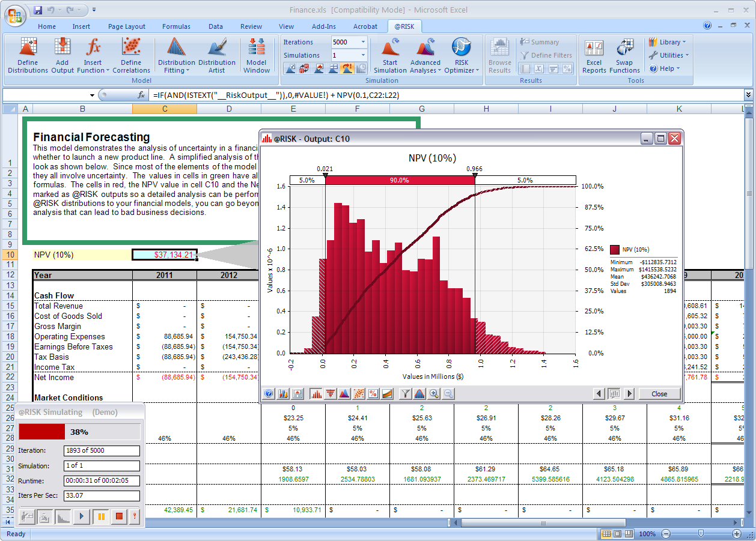Image resolution: width=756 pixels, height=541 pixels.
Task: Select the tornado graph icon
Action: (x=330, y=394)
